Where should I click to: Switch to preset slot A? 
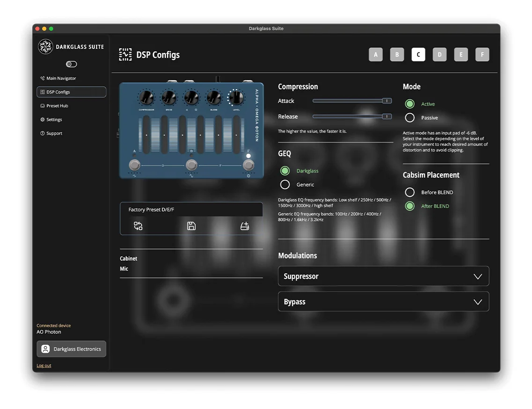point(376,54)
